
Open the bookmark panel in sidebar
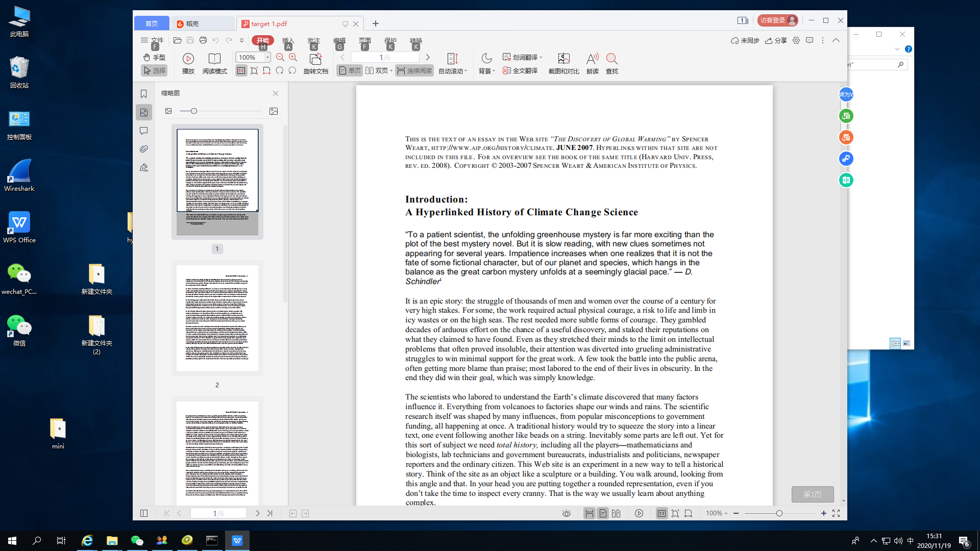pyautogui.click(x=144, y=94)
